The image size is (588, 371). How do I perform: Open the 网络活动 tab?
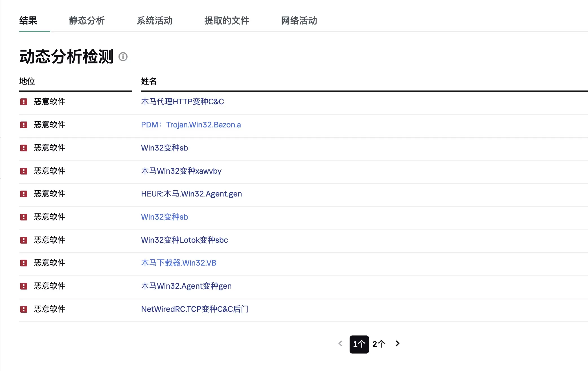299,21
